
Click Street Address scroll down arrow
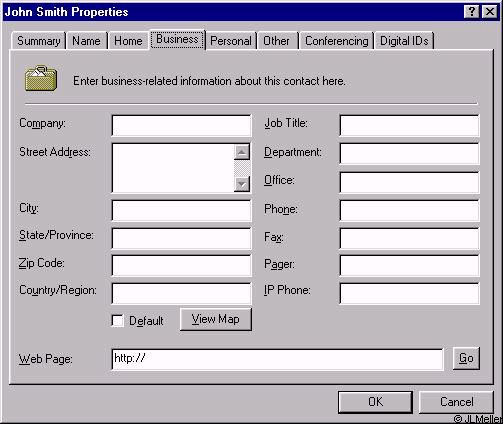(242, 184)
